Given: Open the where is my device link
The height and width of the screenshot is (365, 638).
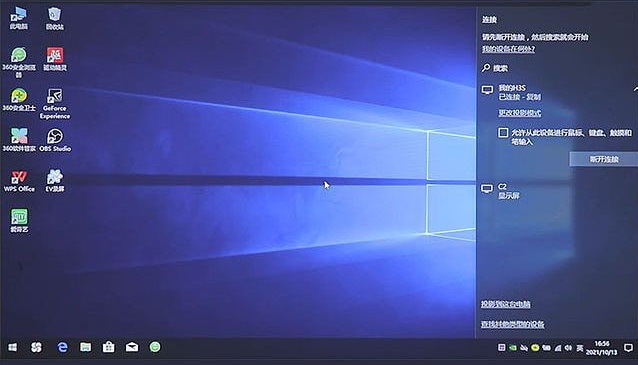Looking at the screenshot, I should [508, 49].
